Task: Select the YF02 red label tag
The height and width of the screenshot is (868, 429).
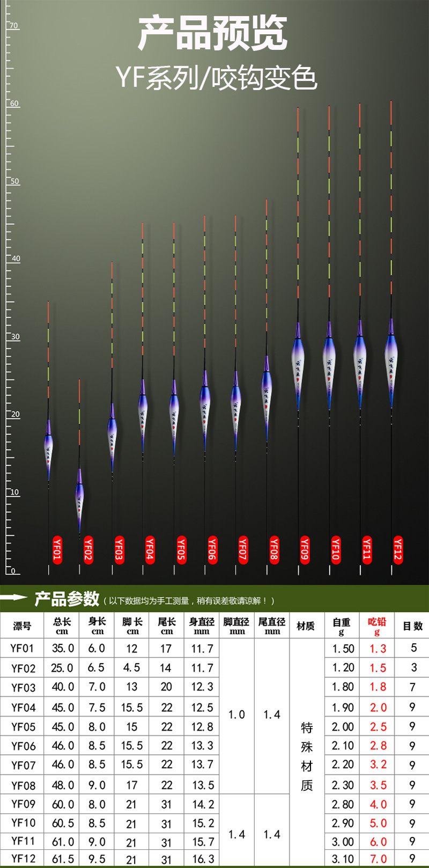Action: (x=88, y=549)
